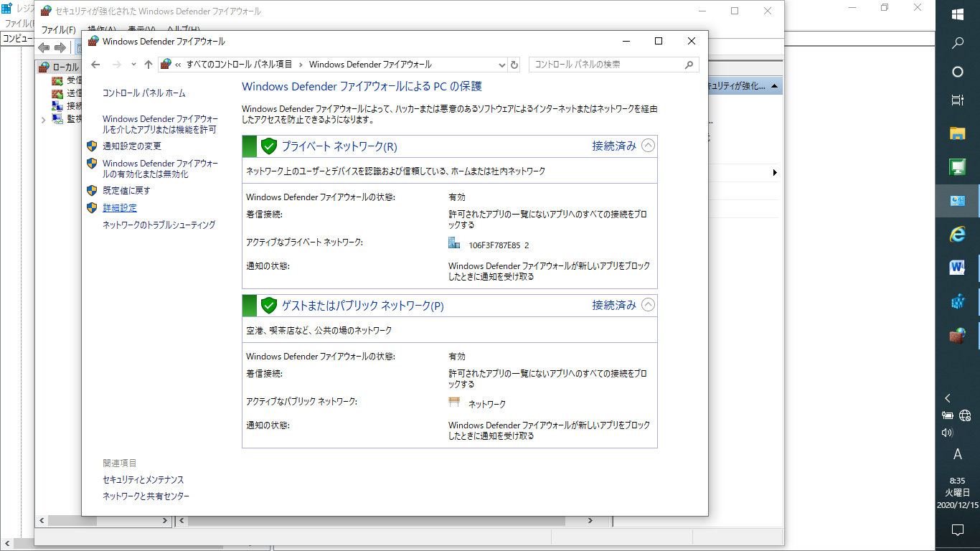This screenshot has width=980, height=551.
Task: Click the プライベート ネットワーク(R) heading
Action: [x=339, y=146]
